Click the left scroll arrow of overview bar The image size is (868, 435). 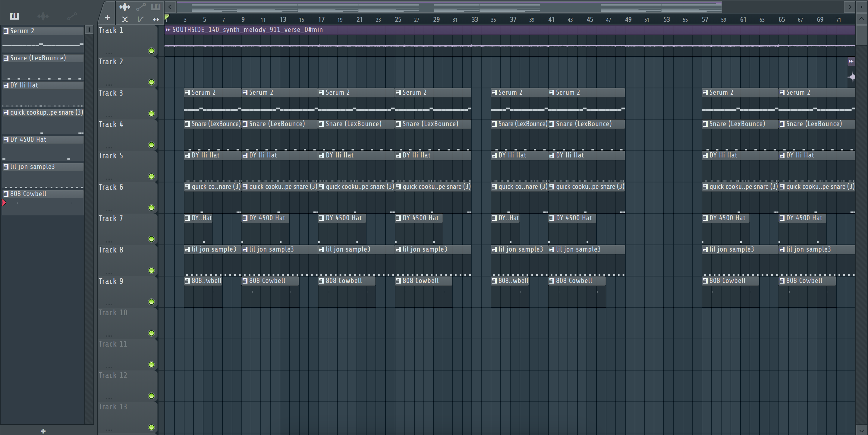tap(170, 7)
